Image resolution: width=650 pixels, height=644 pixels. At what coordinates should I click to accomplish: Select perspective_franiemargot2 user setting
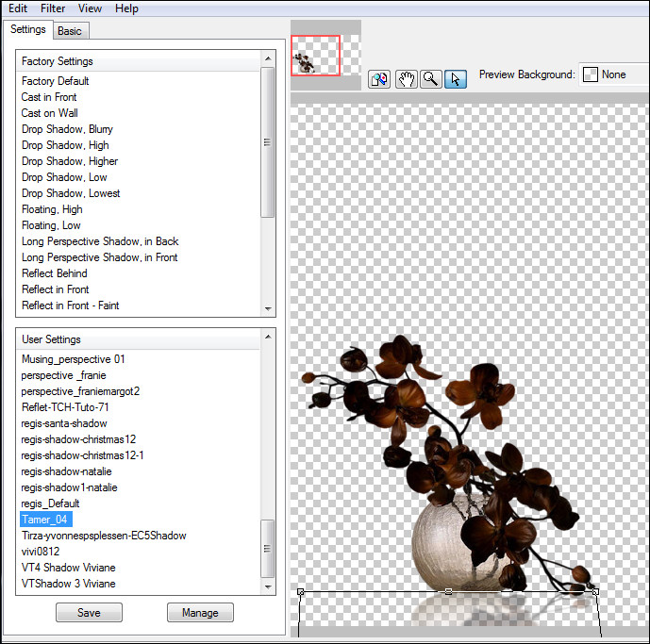[x=80, y=391]
